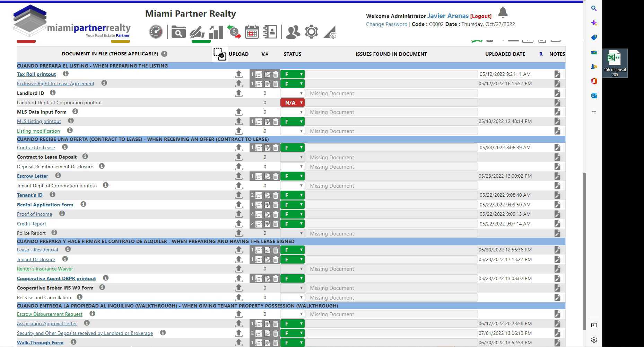
Task: Click the Logout link
Action: click(481, 16)
